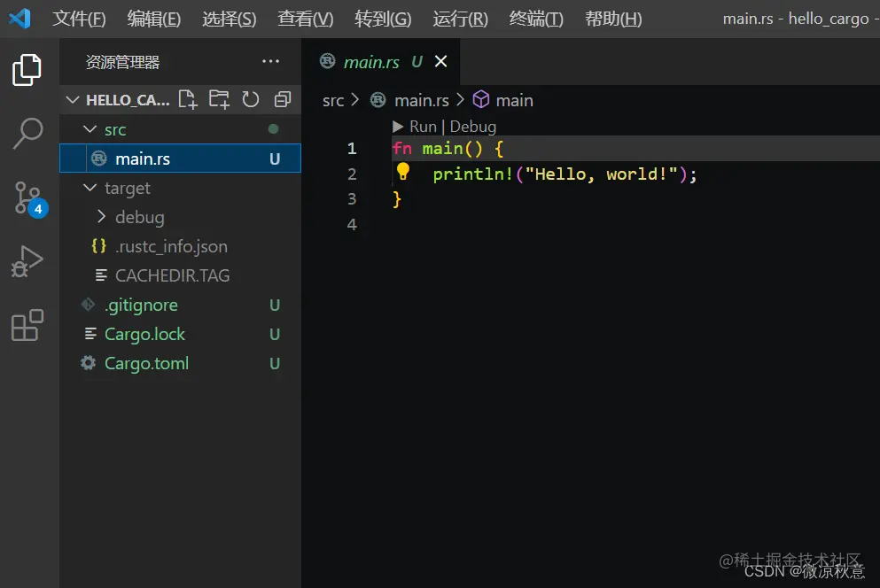Click line number 1 in the gutter
The height and width of the screenshot is (588, 880).
click(352, 148)
